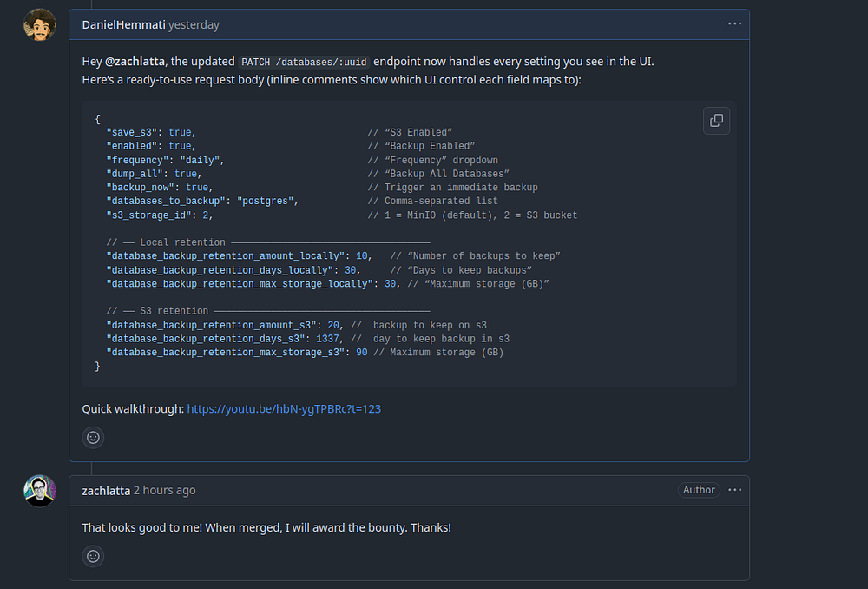Add emoji reaction to DanielHemmati's comment
This screenshot has height=589, width=868.
click(93, 437)
